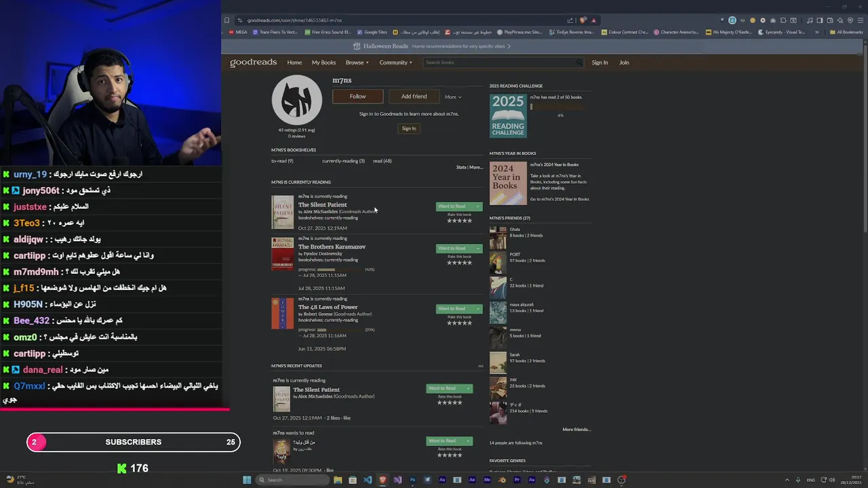Click the volume icon in system tray
Screen dimensions: 868x488
coord(832,480)
